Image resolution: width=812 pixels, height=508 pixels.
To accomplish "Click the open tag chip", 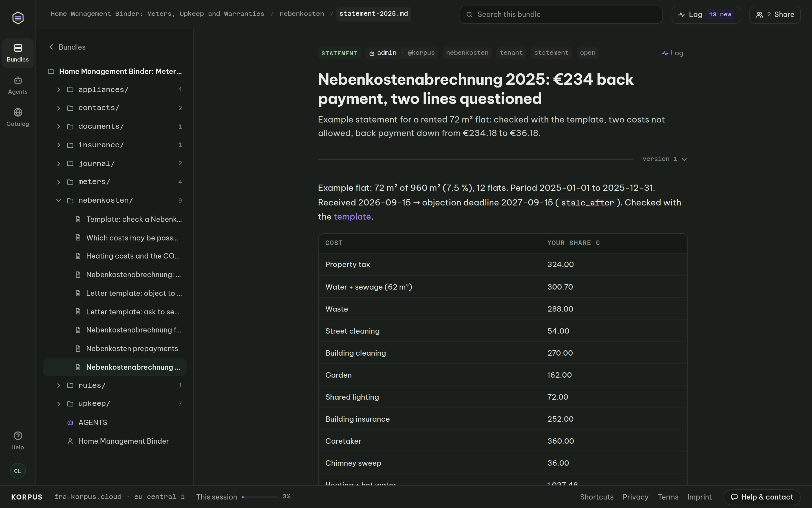I will click(588, 53).
